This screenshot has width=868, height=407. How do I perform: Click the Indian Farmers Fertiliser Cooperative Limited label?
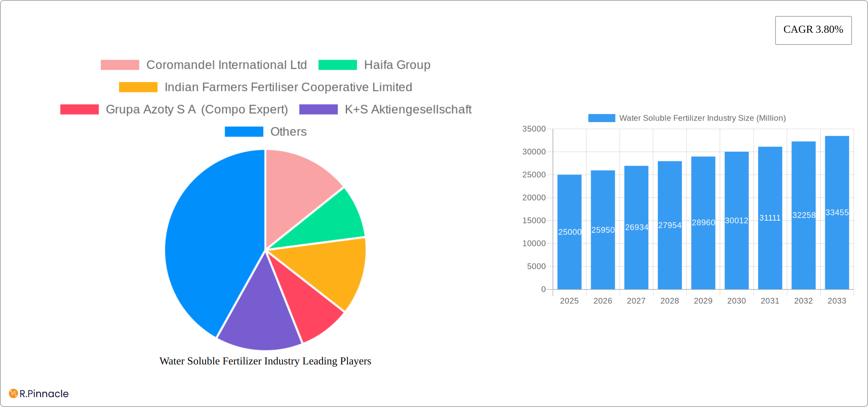click(288, 87)
